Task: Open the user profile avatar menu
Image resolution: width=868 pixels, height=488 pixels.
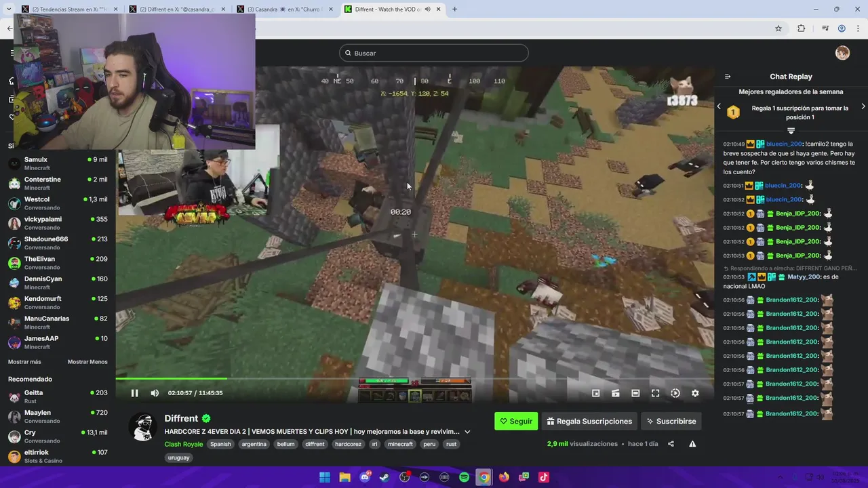Action: pyautogui.click(x=842, y=53)
